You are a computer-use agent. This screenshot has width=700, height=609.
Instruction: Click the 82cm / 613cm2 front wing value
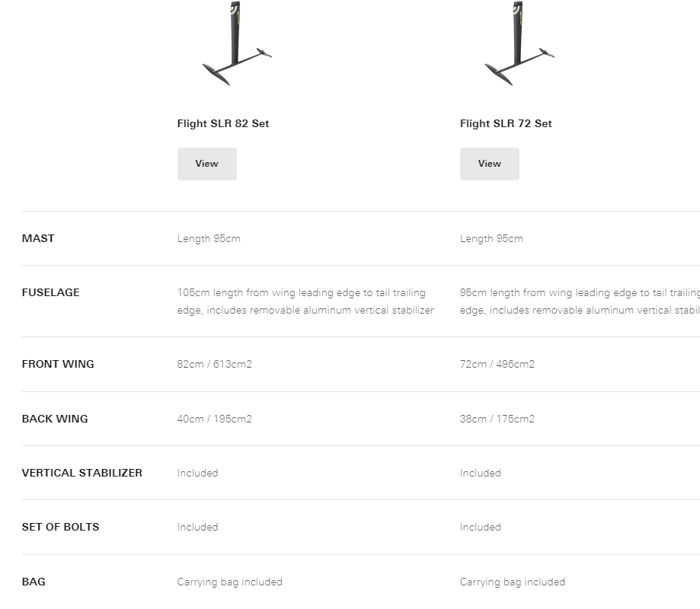[214, 364]
